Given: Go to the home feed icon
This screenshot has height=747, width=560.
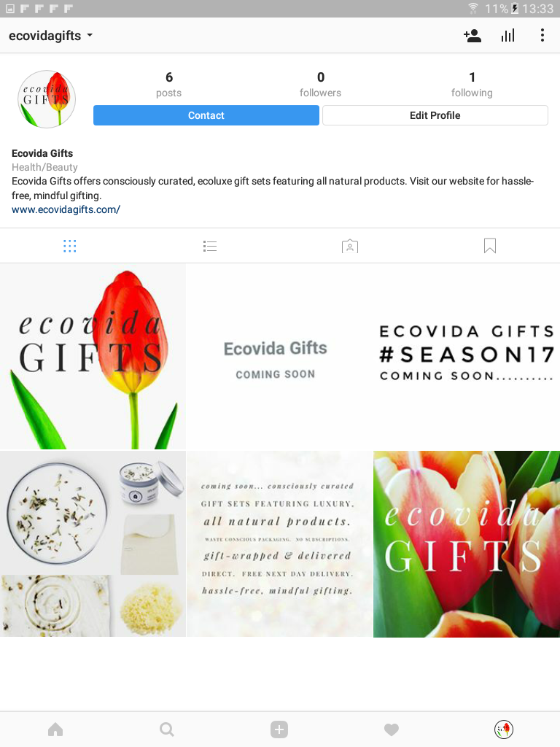Looking at the screenshot, I should coord(55,729).
